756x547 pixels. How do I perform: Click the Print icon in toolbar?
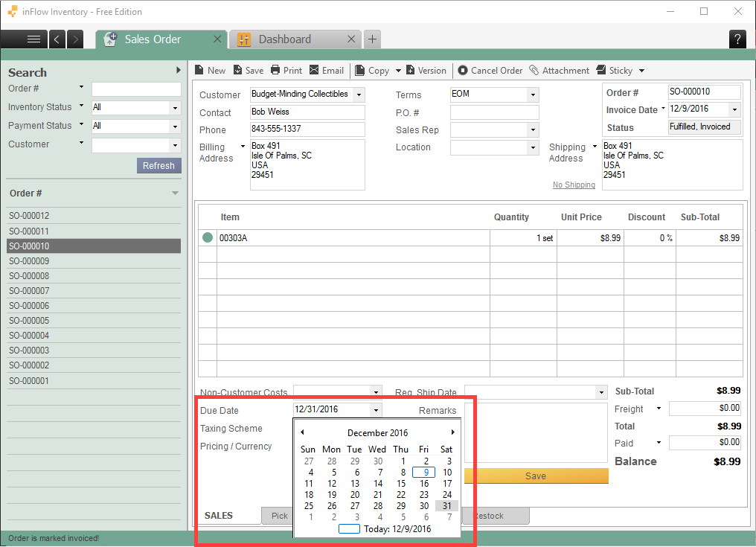pyautogui.click(x=275, y=70)
